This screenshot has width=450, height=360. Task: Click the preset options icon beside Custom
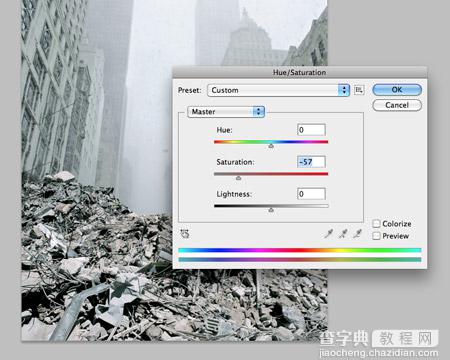(x=359, y=90)
